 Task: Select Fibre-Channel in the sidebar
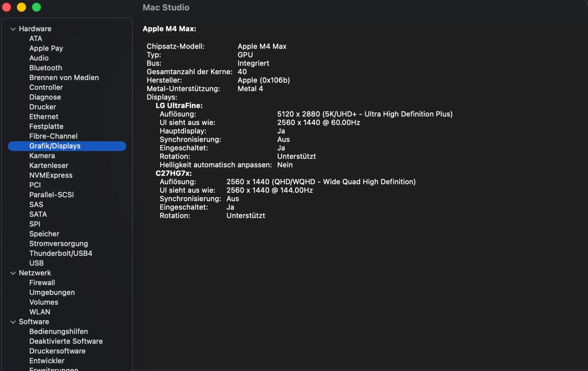[x=53, y=136]
